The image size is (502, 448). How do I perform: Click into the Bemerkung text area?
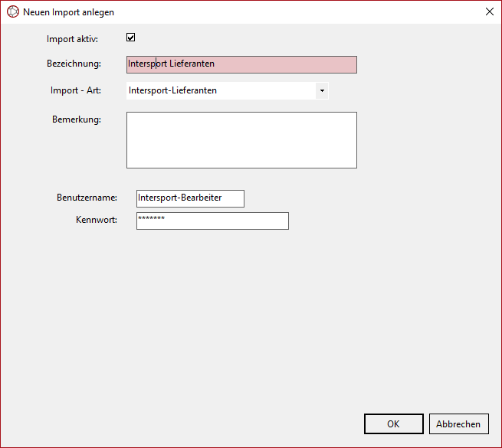(x=241, y=140)
